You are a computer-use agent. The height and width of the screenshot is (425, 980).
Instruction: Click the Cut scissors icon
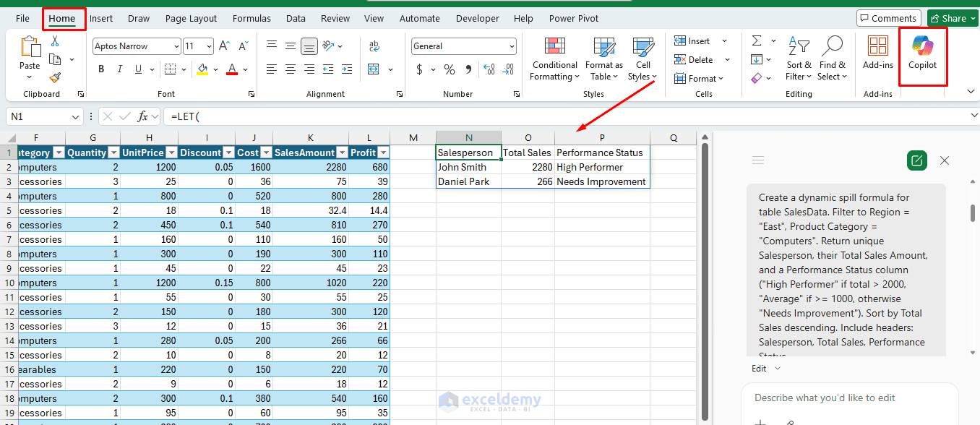click(x=55, y=41)
